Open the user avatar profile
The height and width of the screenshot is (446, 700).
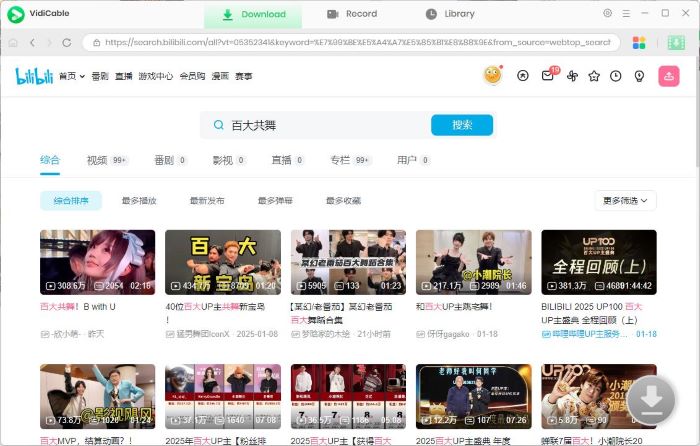coord(492,75)
